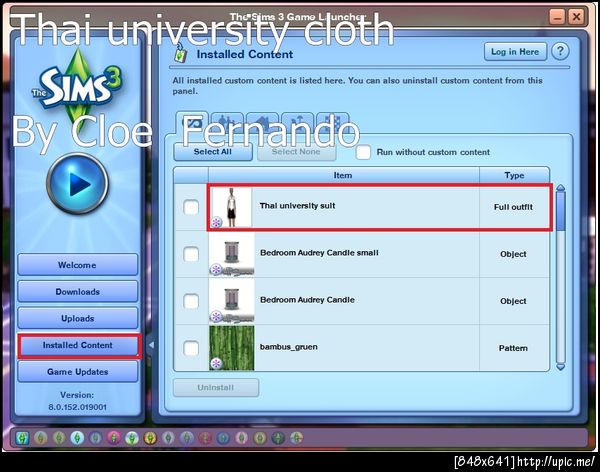Tick the checkbox for Bedroom Audrey Candle

(191, 301)
